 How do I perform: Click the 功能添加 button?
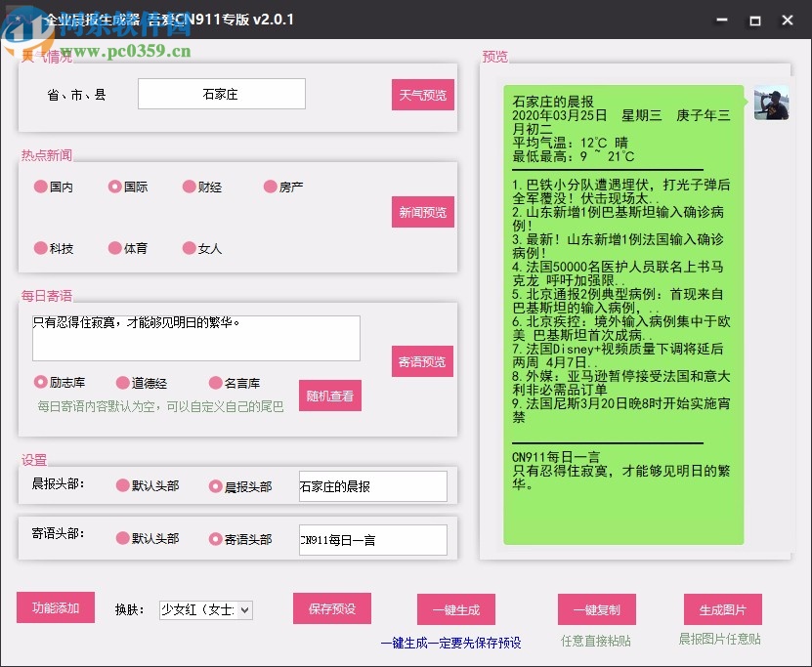[x=55, y=606]
